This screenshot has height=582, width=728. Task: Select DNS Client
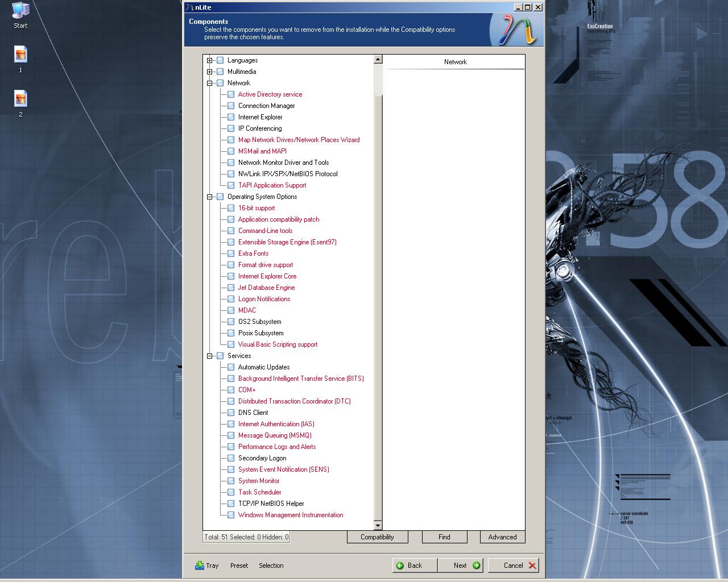pyautogui.click(x=253, y=413)
